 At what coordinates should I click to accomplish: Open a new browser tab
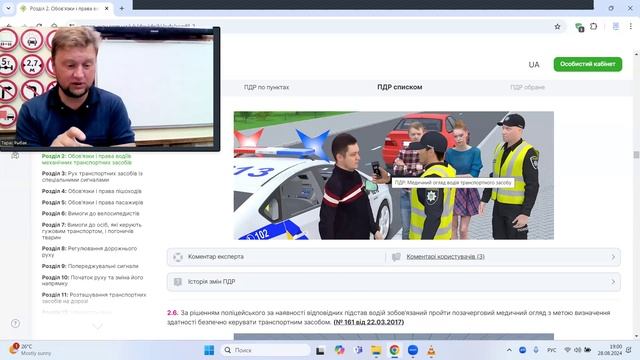[122, 8]
